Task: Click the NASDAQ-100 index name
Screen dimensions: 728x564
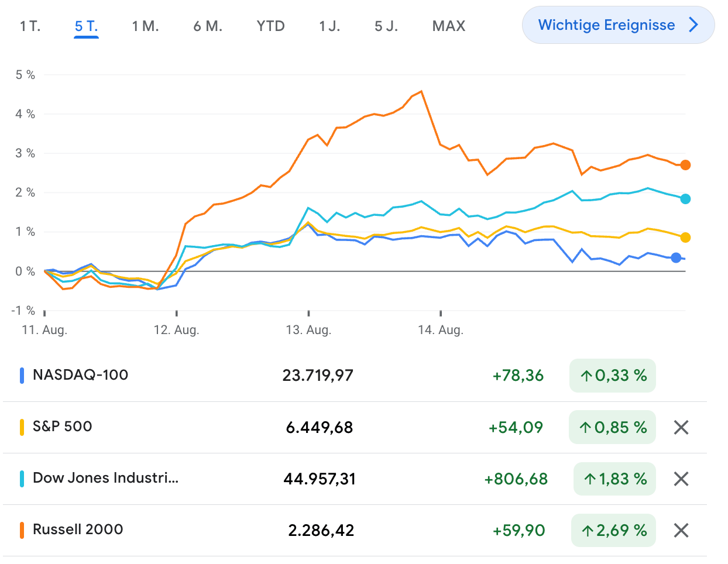Action: (81, 375)
